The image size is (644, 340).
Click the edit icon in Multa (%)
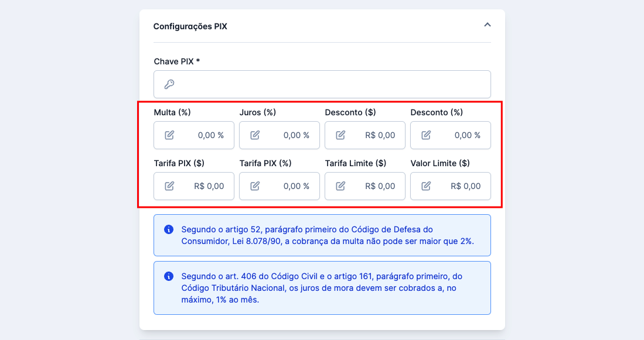point(169,135)
